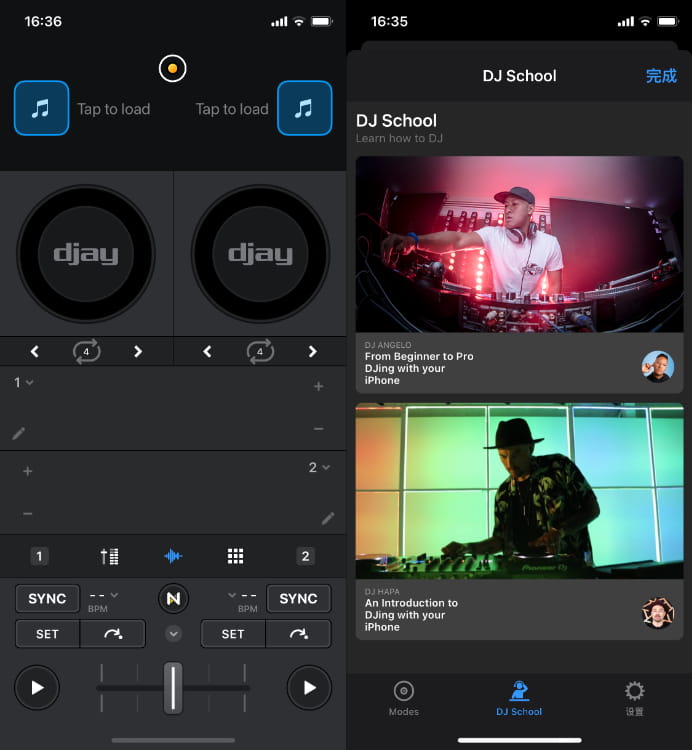The width and height of the screenshot is (692, 750).
Task: Edit the deck 2 waveform with pencil
Action: click(328, 518)
